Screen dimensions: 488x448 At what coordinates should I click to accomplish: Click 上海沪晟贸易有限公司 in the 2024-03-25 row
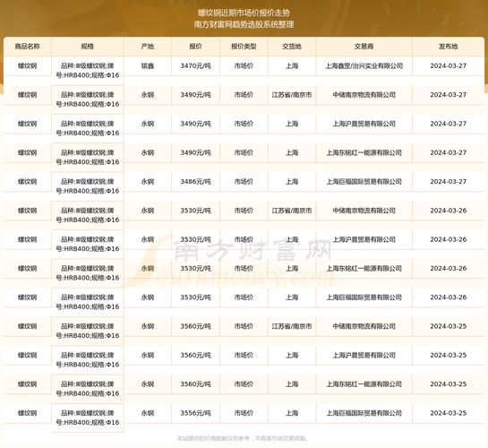(x=364, y=355)
